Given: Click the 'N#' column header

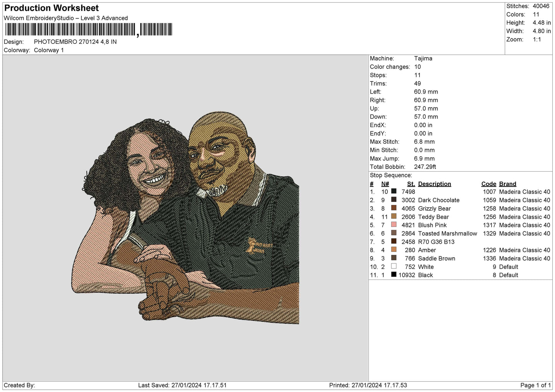Looking at the screenshot, I should click(385, 184).
